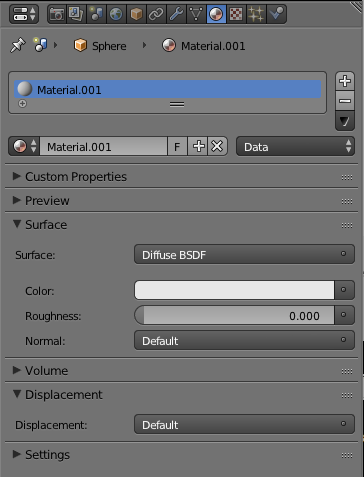Open the Object properties cube tab
Image resolution: width=364 pixels, height=477 pixels.
(x=136, y=14)
